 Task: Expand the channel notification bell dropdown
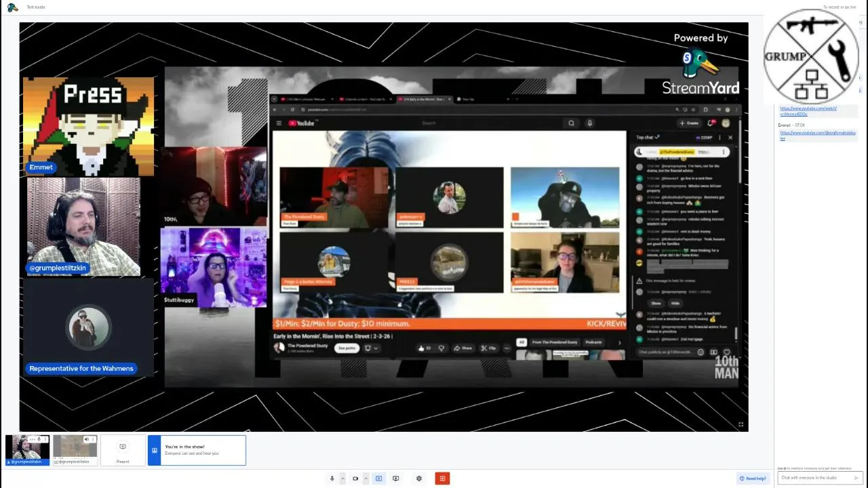[x=371, y=348]
